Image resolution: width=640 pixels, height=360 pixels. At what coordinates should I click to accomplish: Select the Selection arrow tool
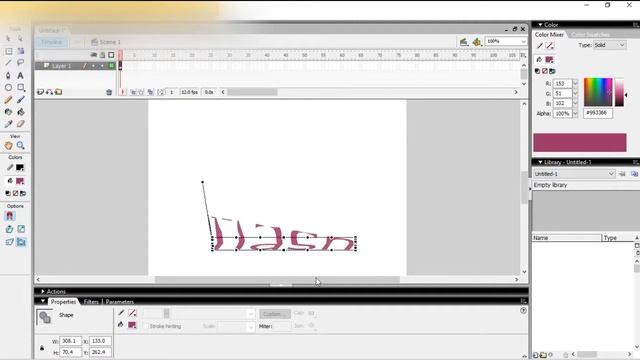(x=8, y=38)
